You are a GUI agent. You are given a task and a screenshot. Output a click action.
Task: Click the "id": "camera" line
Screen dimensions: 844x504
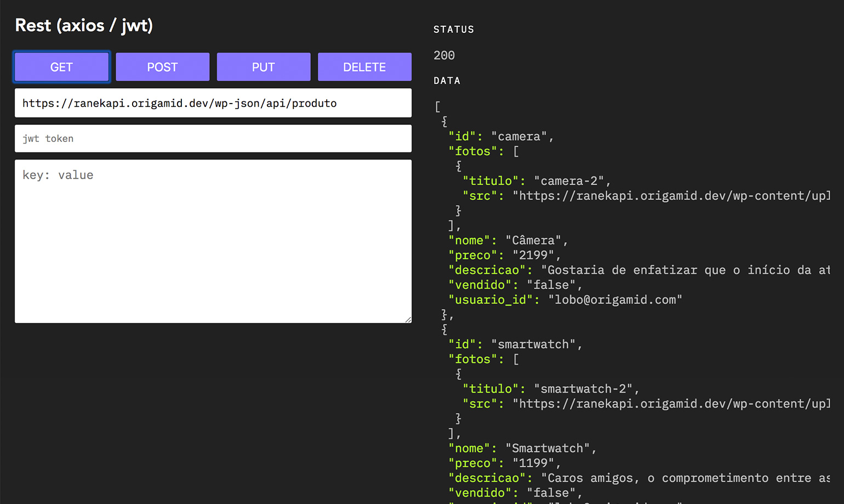[x=501, y=136]
